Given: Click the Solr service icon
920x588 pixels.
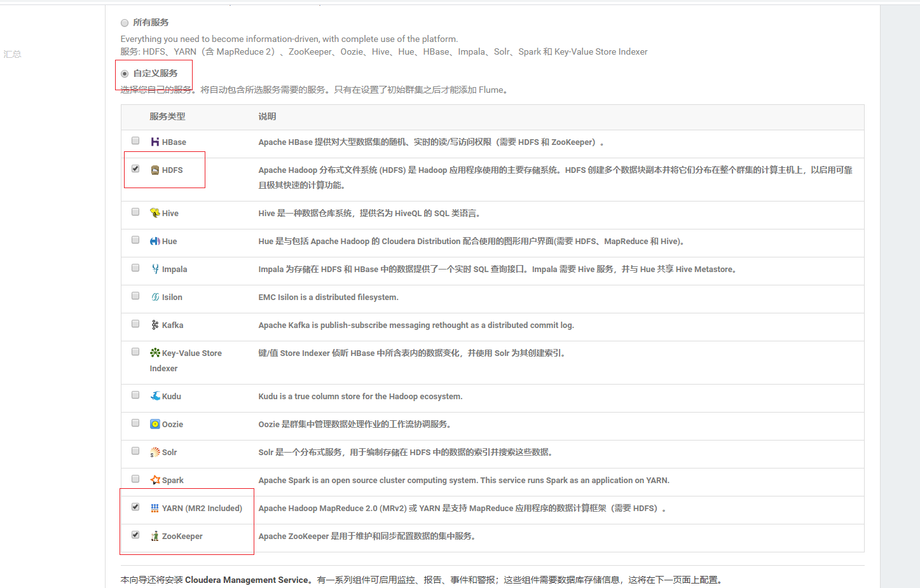Looking at the screenshot, I should [x=154, y=451].
